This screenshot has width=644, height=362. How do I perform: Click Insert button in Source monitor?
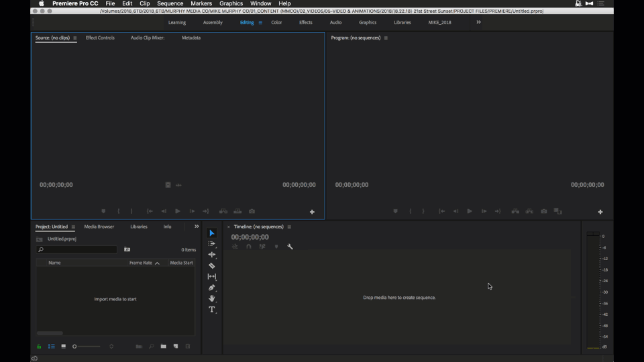tap(223, 211)
